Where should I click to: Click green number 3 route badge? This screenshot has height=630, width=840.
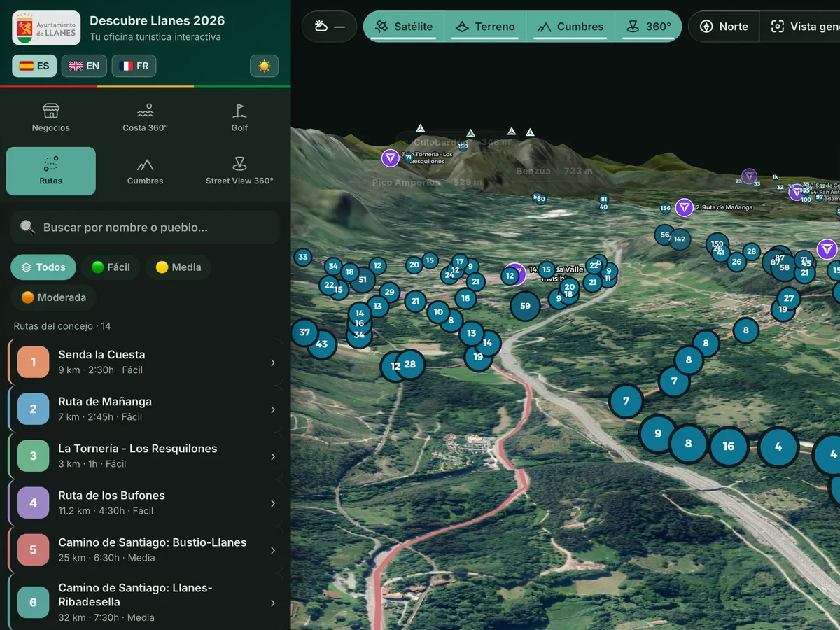click(33, 456)
